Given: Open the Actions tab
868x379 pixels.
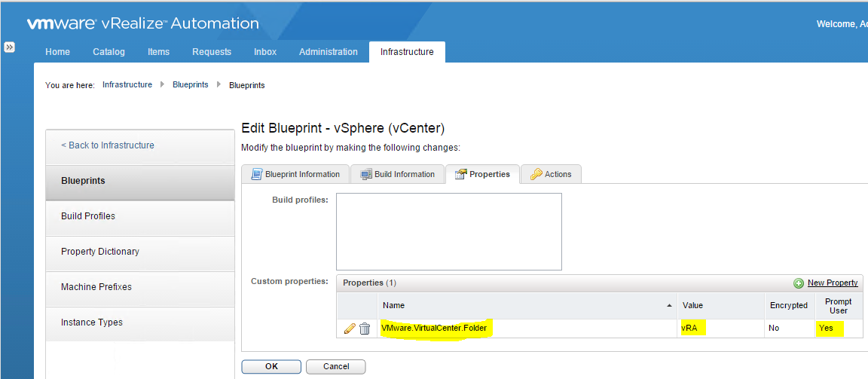Looking at the screenshot, I should click(x=551, y=174).
